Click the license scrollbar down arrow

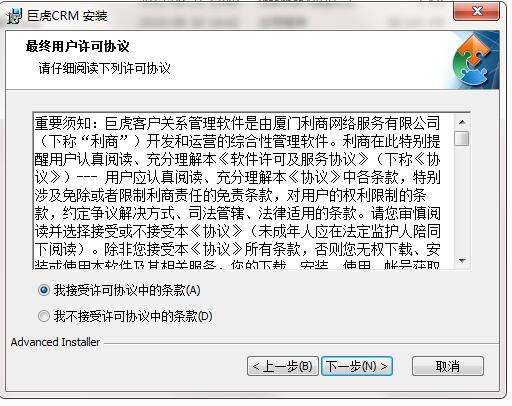pyautogui.click(x=462, y=261)
